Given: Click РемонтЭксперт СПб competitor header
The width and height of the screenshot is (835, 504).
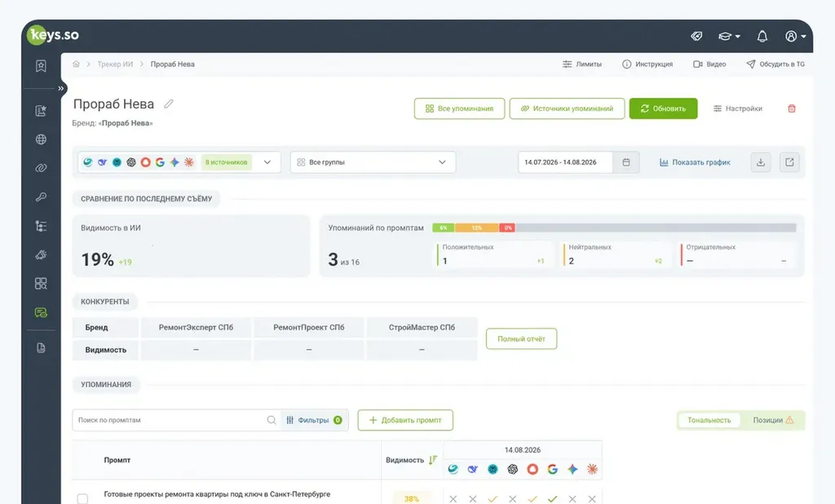Looking at the screenshot, I should click(x=196, y=328).
